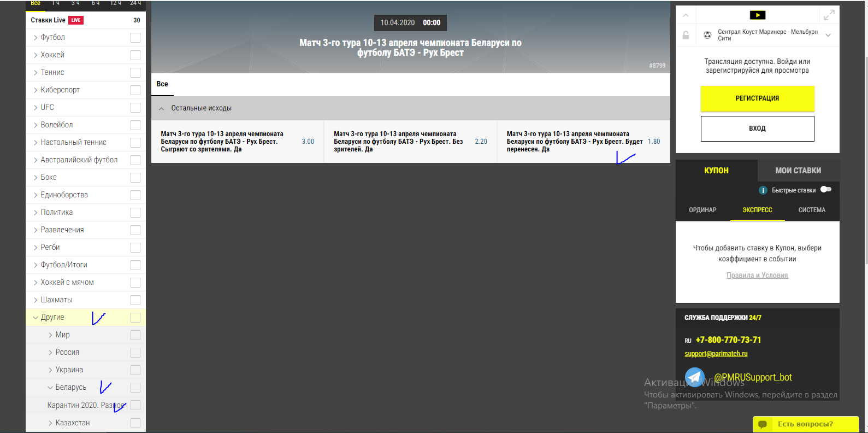Click the chat bubble icon in Есть вопросы
868x433 pixels.
tap(763, 424)
